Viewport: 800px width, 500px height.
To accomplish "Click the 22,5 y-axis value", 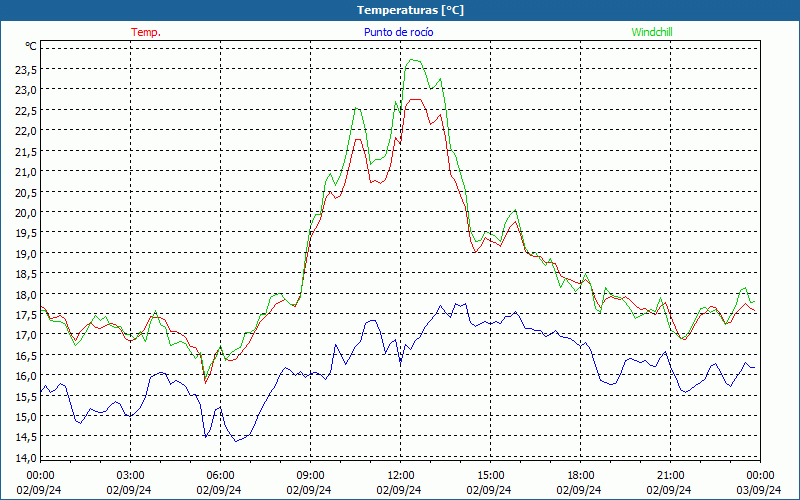I will tap(26, 111).
